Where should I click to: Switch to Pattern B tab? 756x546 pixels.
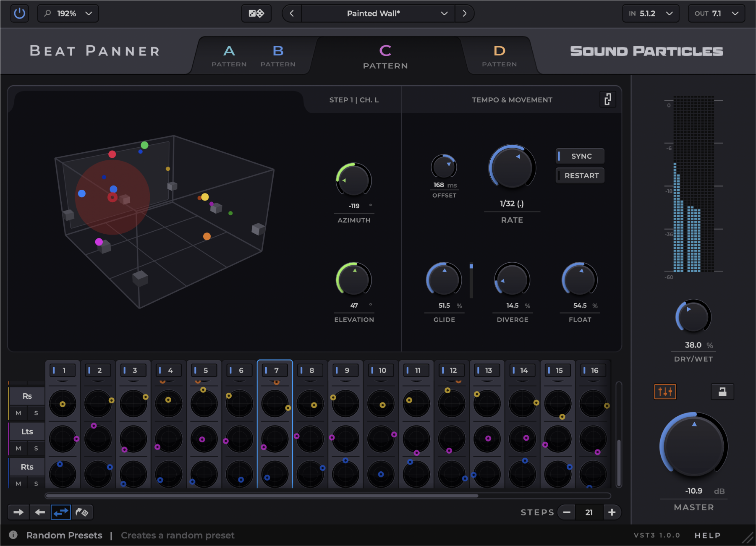278,56
